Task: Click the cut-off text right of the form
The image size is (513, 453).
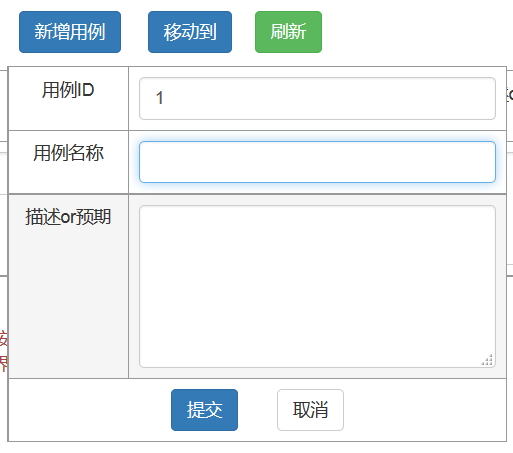Action: click(510, 95)
